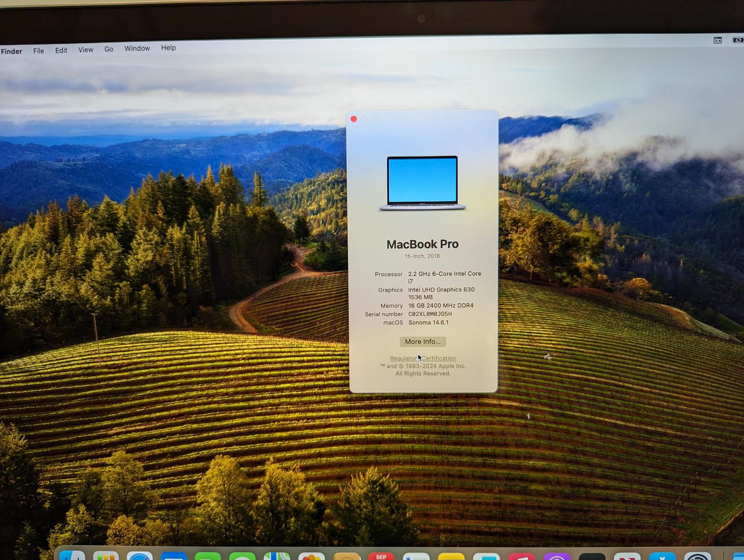Open Photos from the Dock
The width and height of the screenshot is (744, 560).
[311, 556]
